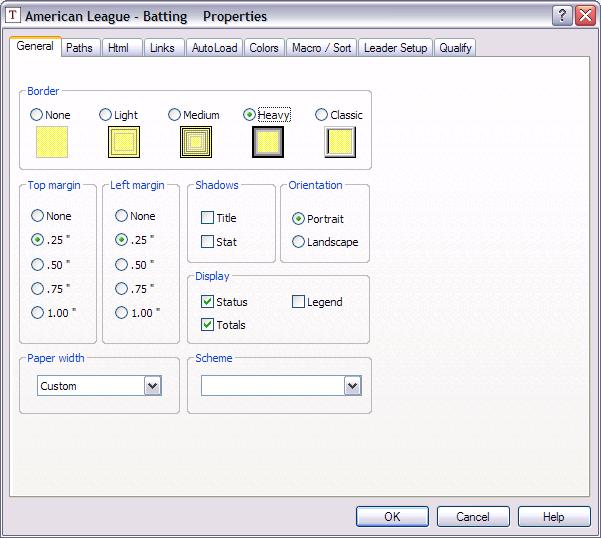Select the Heavy border radio button
This screenshot has width=601, height=538.
point(249,115)
